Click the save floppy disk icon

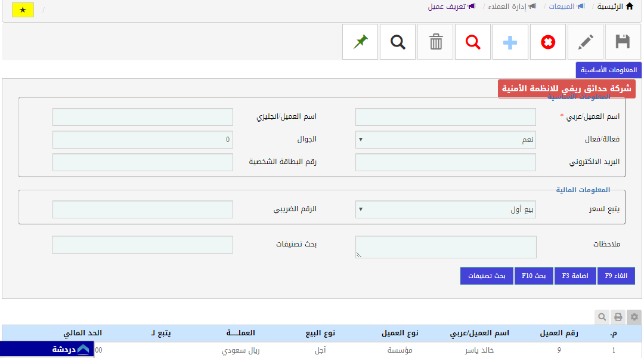pos(623,42)
